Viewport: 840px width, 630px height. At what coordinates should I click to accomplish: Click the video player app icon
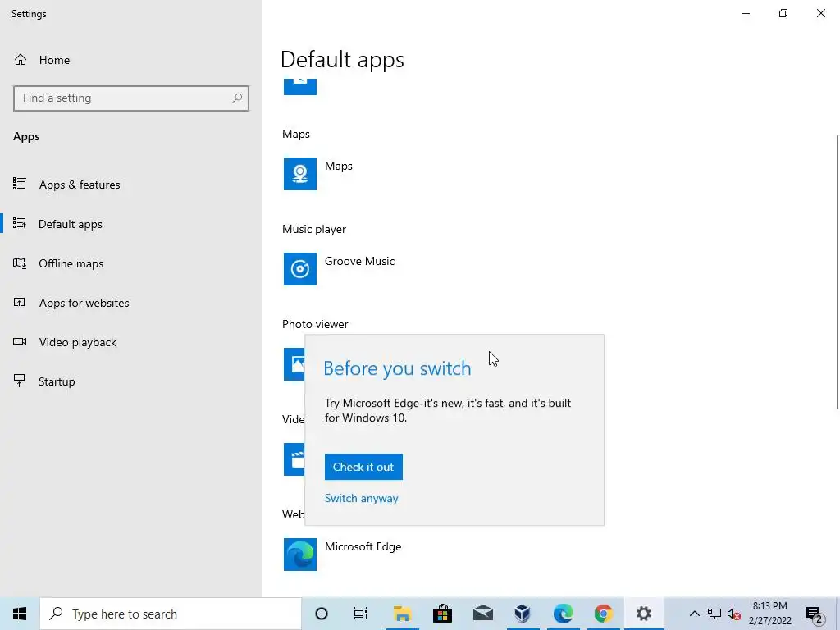coord(294,459)
